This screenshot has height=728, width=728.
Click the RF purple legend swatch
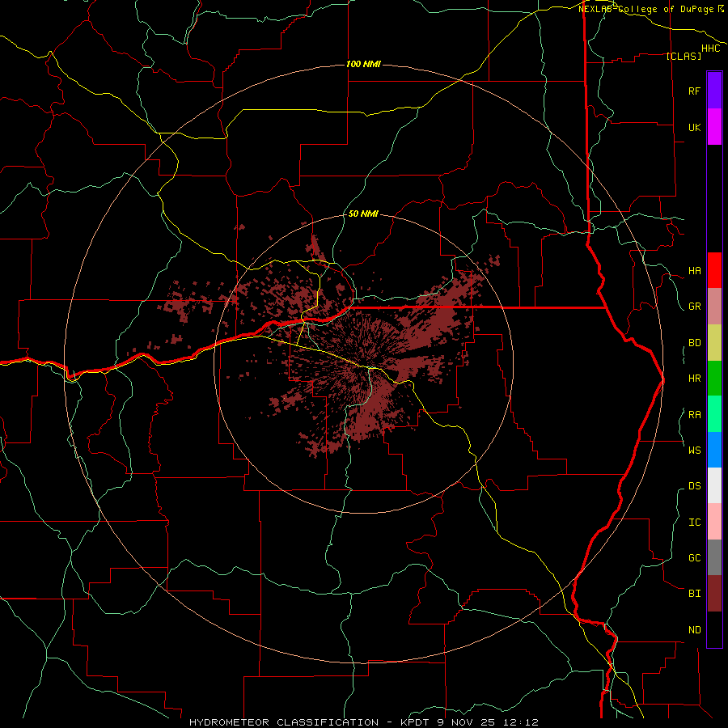tap(714, 91)
